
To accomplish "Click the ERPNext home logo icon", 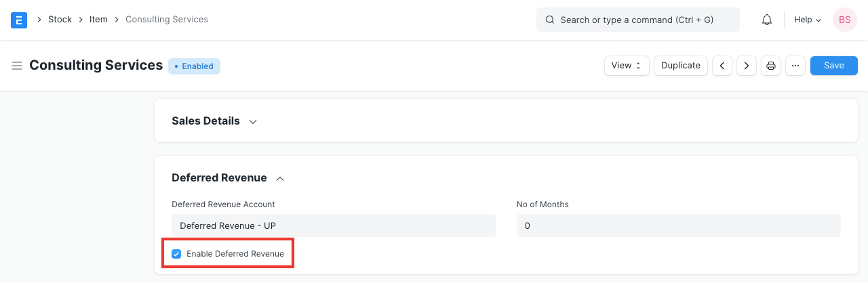I will point(19,20).
